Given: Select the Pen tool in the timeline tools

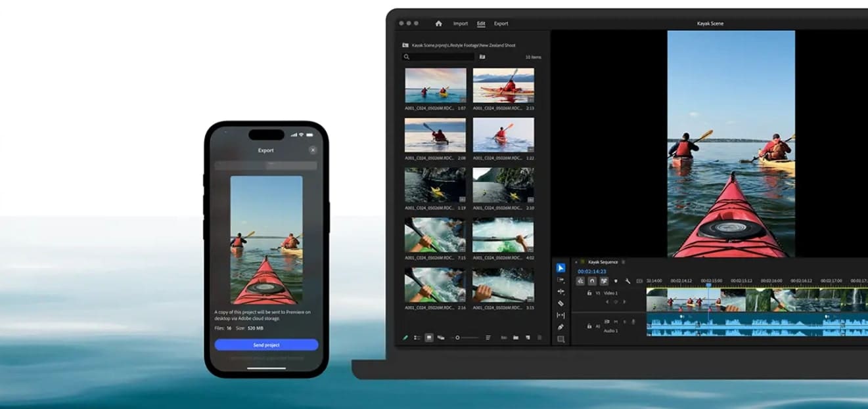Looking at the screenshot, I should point(561,325).
